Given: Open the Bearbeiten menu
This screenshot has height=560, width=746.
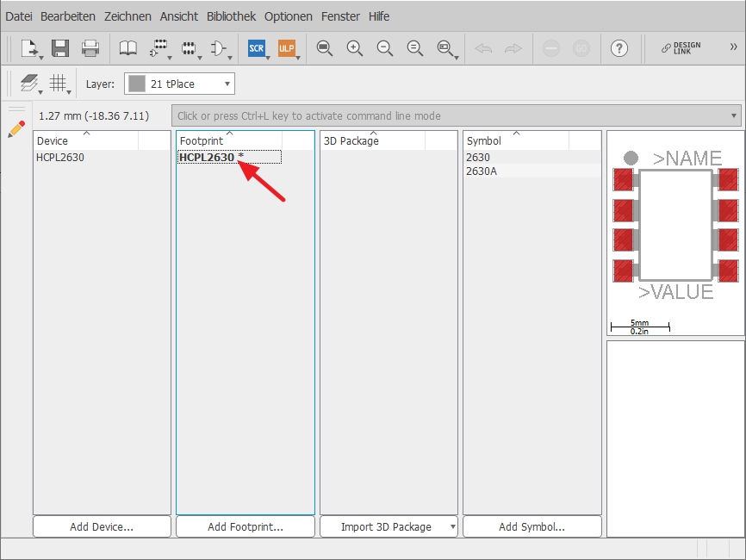Looking at the screenshot, I should click(x=68, y=16).
